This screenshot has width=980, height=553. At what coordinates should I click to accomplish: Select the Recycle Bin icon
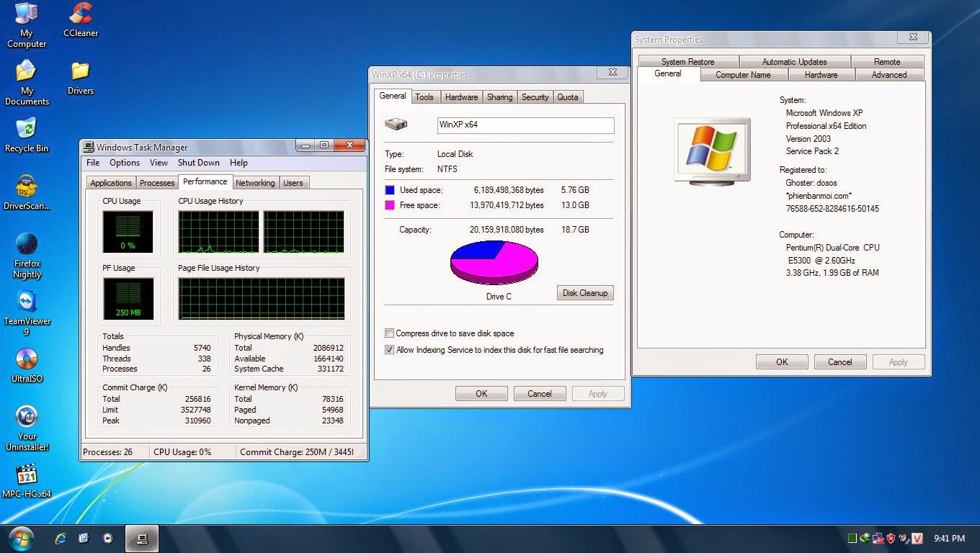27,135
